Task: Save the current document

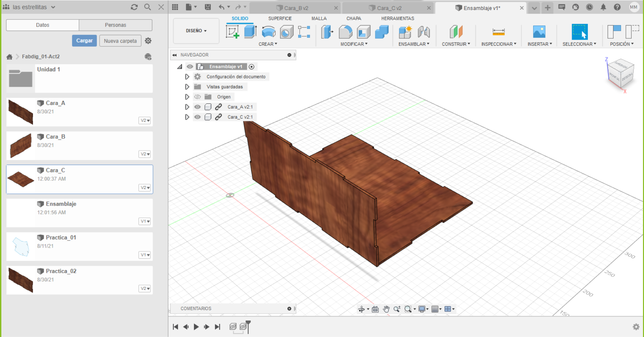Action: pyautogui.click(x=208, y=7)
